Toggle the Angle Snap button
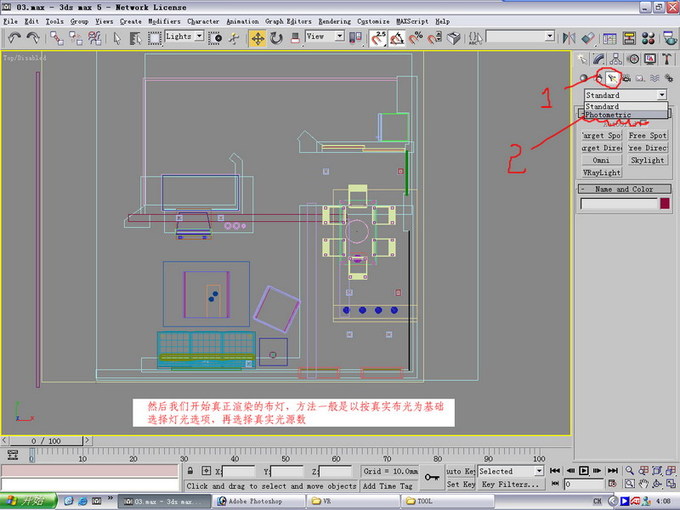The height and width of the screenshot is (510, 680). [x=397, y=38]
